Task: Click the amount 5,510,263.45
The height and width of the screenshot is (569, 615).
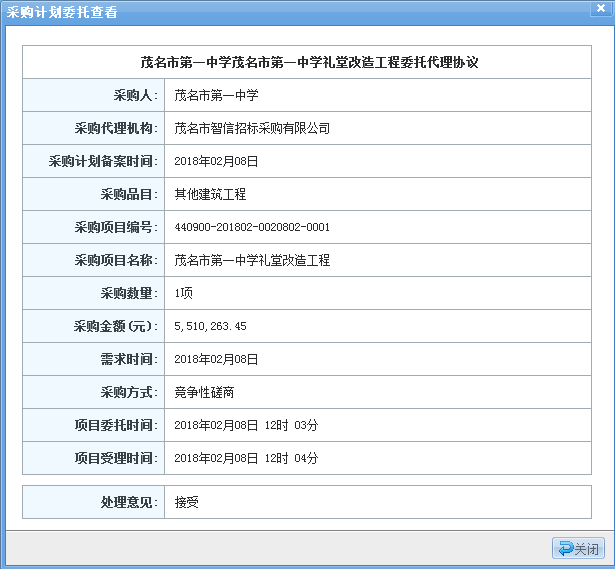Action: (210, 326)
